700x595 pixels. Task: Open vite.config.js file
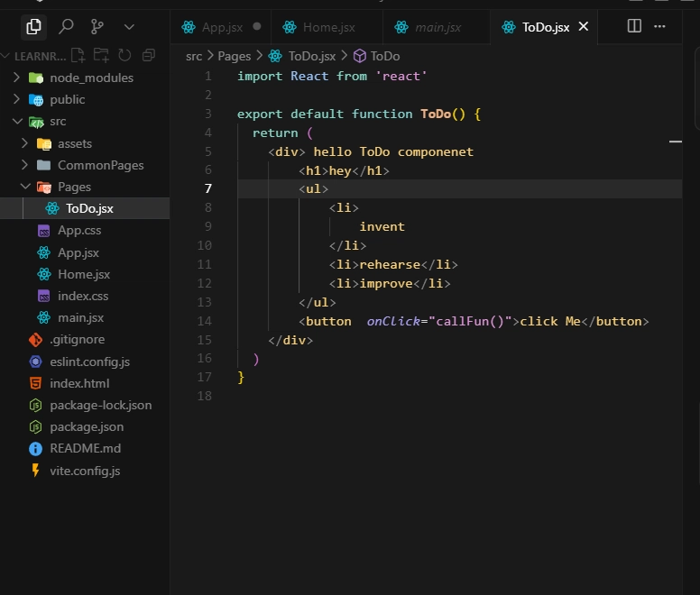(x=85, y=471)
